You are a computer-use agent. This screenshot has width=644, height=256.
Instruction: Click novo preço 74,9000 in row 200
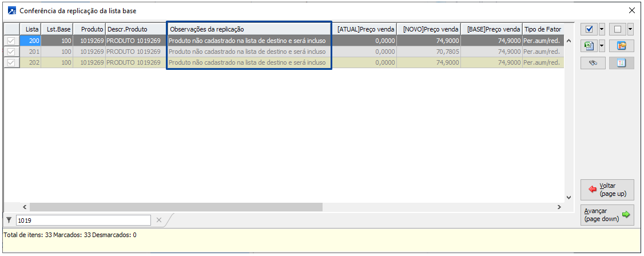[x=429, y=41]
